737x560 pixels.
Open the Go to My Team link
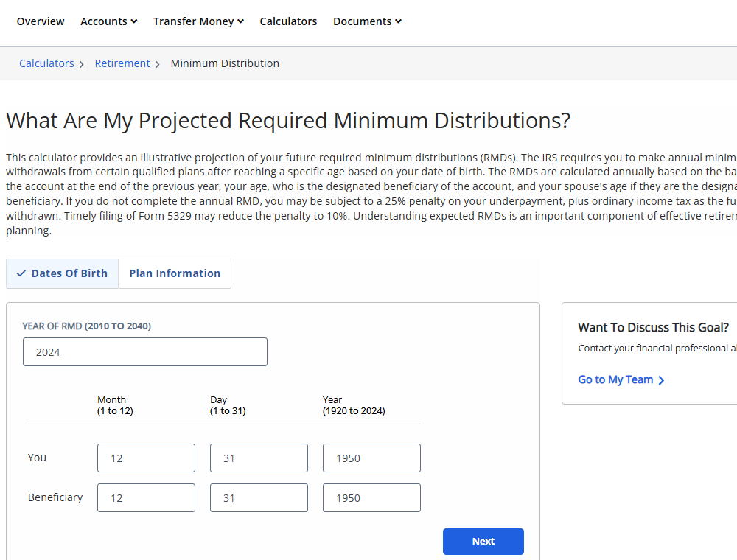(621, 379)
